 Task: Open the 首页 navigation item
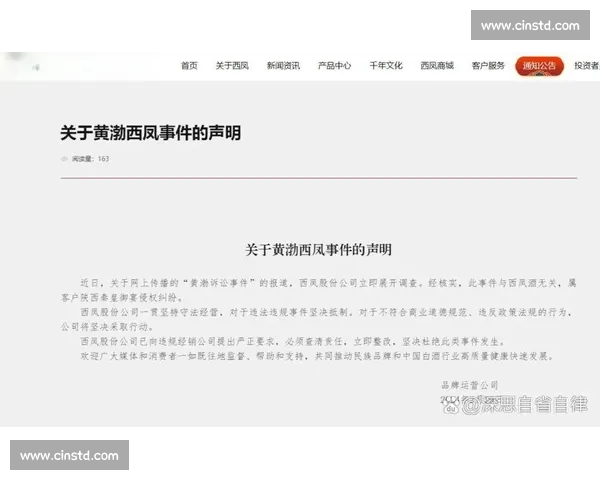tap(189, 66)
